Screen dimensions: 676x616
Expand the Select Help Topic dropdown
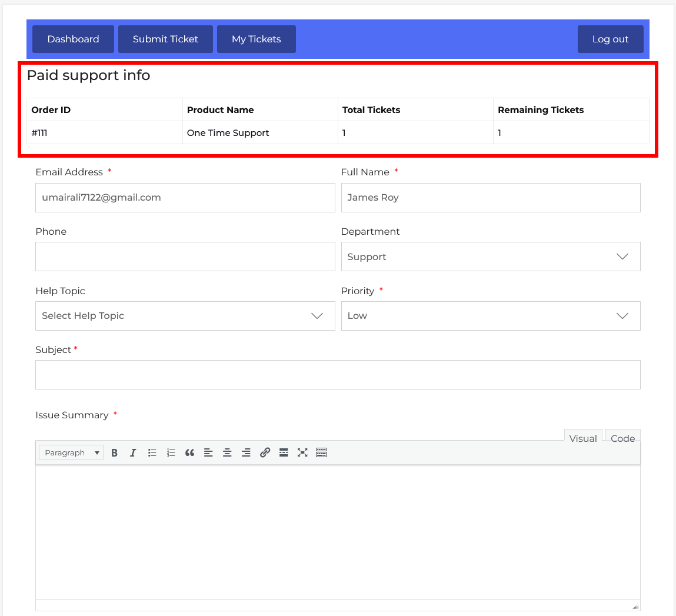[185, 316]
